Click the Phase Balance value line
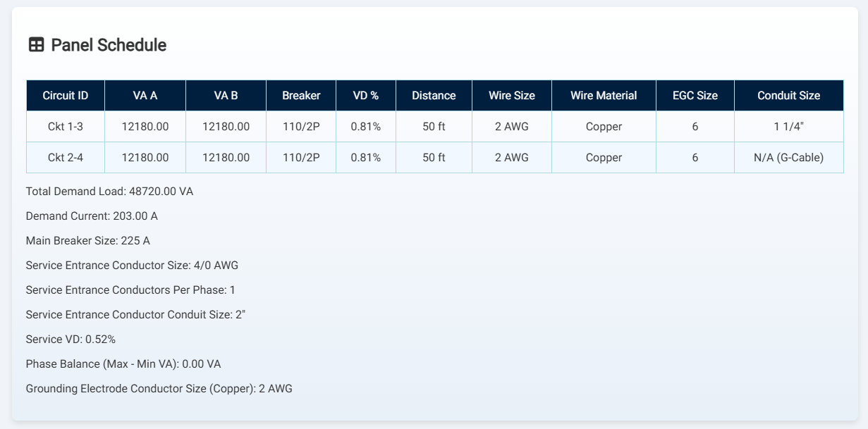This screenshot has height=429, width=868. point(123,364)
